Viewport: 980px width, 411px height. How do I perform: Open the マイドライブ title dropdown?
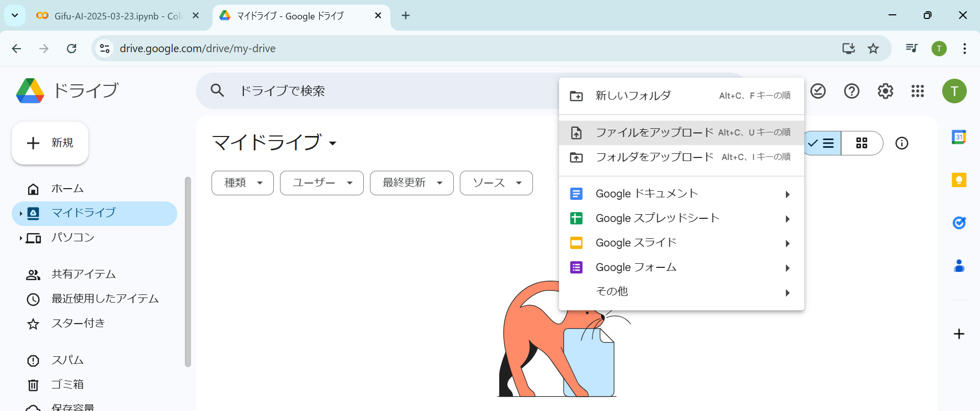(333, 143)
